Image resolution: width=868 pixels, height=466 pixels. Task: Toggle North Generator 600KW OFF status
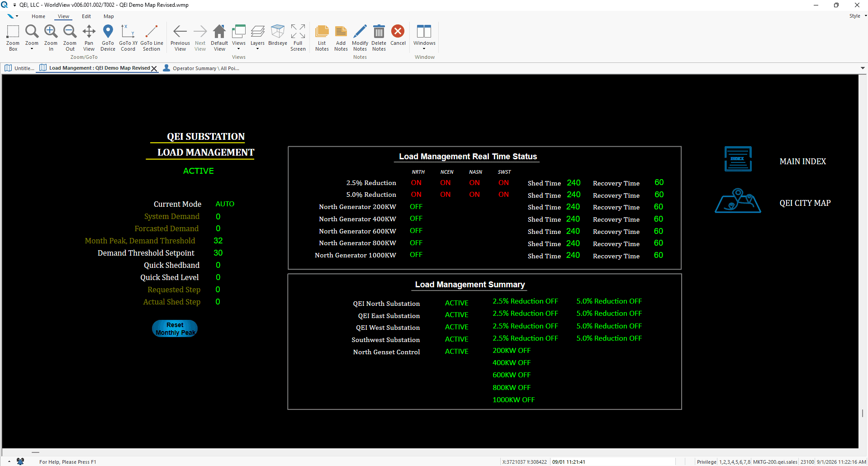[416, 231]
